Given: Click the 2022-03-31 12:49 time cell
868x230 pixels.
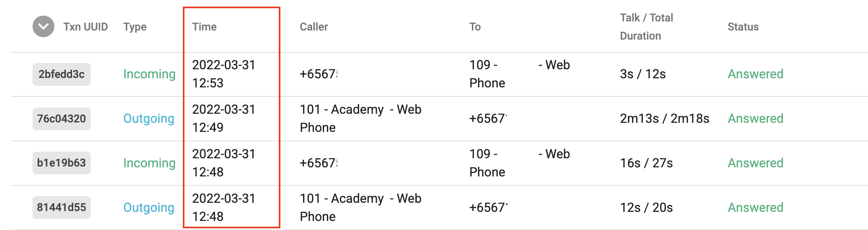Looking at the screenshot, I should pos(224,118).
